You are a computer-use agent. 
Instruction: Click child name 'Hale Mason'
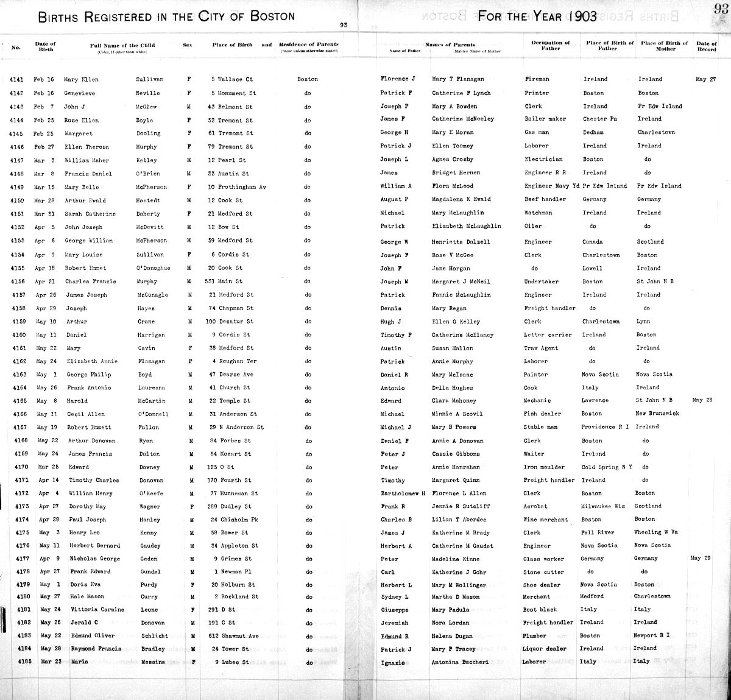click(x=88, y=596)
